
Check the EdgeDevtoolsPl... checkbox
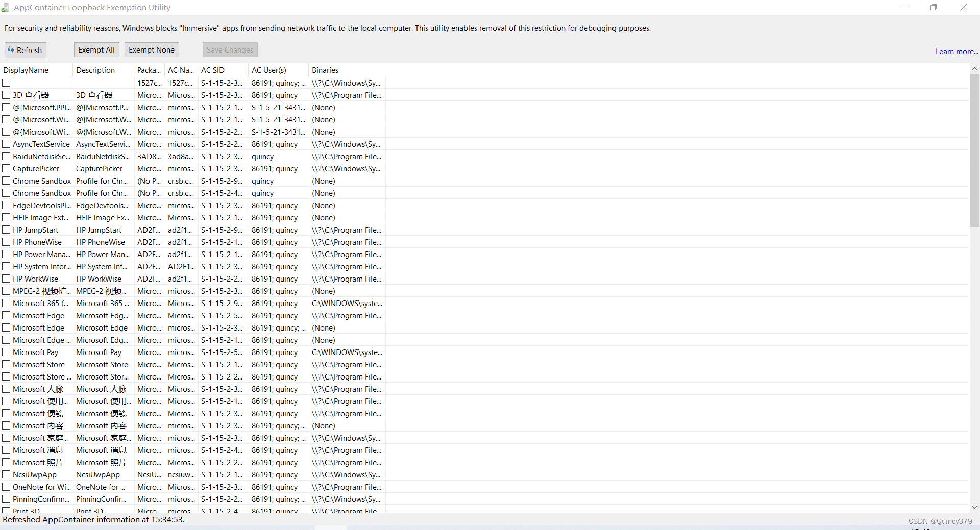coord(6,205)
